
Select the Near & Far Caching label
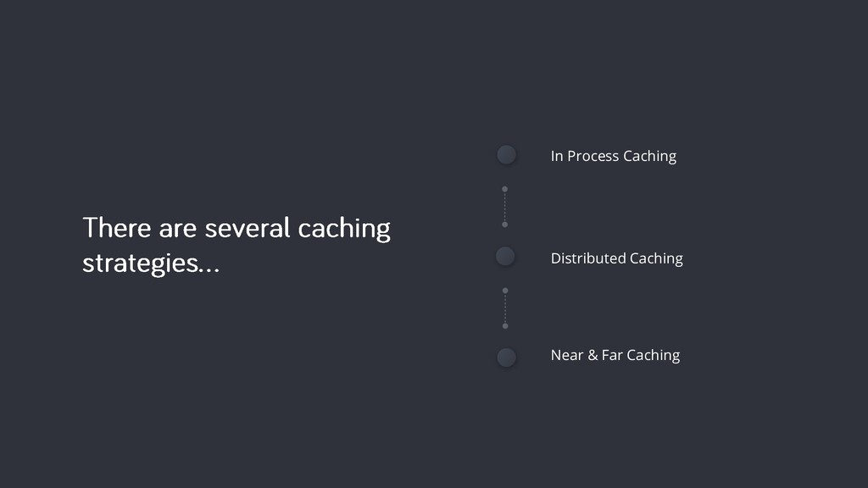click(615, 356)
